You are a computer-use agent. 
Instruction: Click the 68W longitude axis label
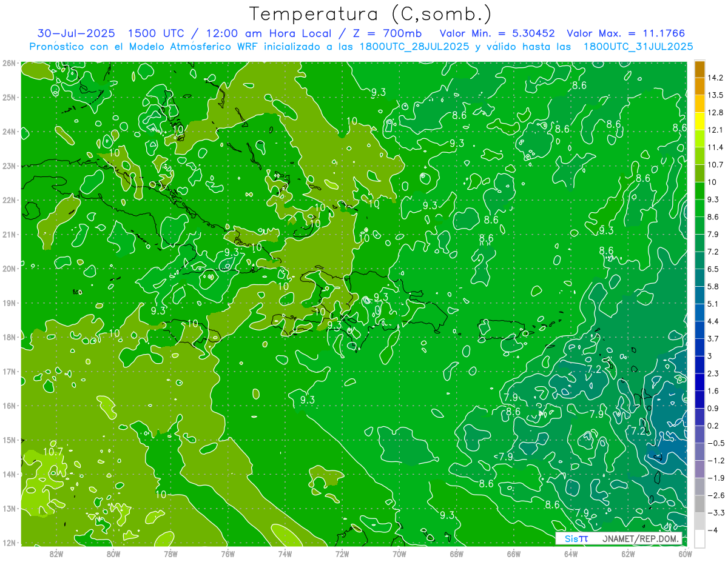click(x=456, y=554)
